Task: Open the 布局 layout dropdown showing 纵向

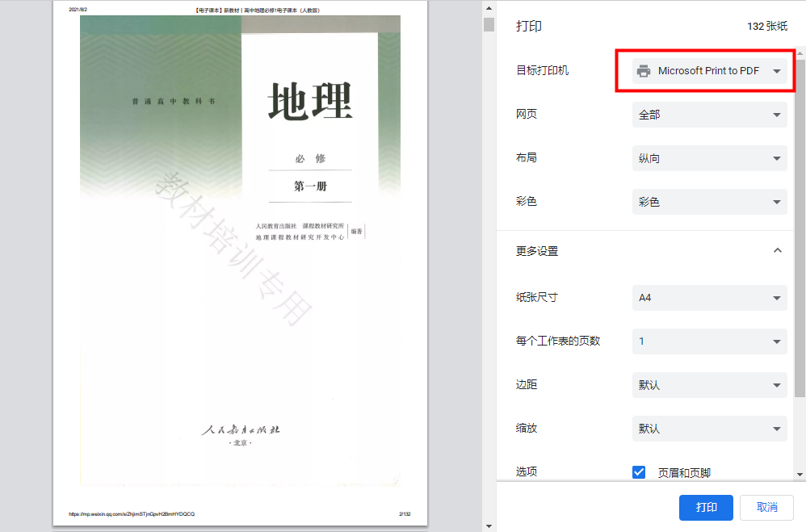Action: (x=709, y=158)
